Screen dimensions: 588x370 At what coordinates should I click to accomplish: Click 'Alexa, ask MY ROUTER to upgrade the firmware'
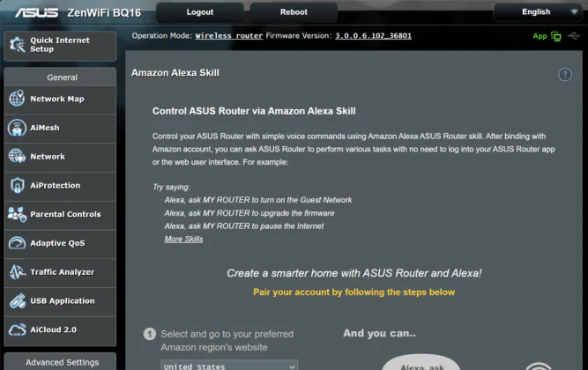pyautogui.click(x=249, y=213)
